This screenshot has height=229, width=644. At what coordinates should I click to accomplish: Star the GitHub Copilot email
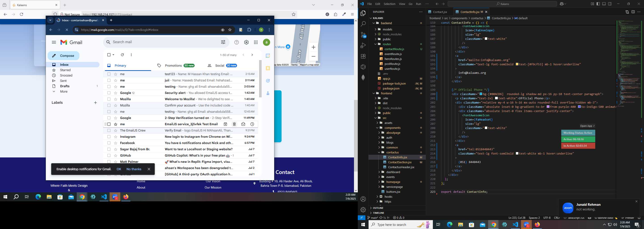point(116,155)
